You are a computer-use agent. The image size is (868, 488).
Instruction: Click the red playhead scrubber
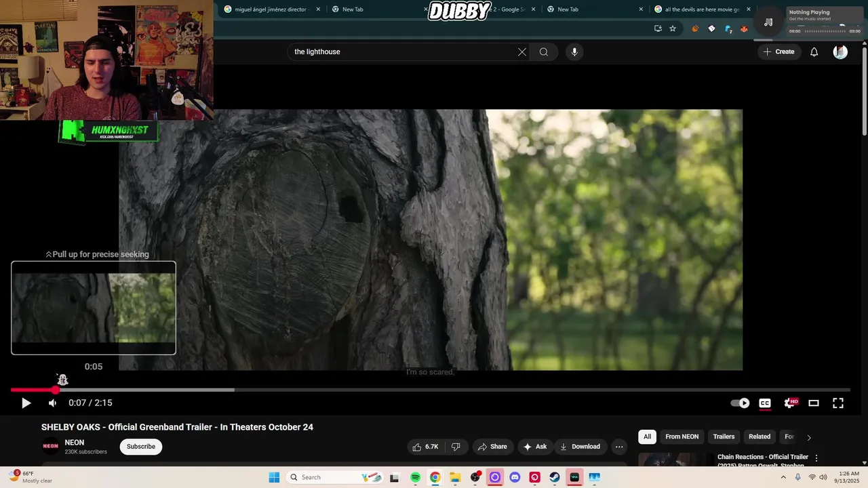[x=55, y=390]
